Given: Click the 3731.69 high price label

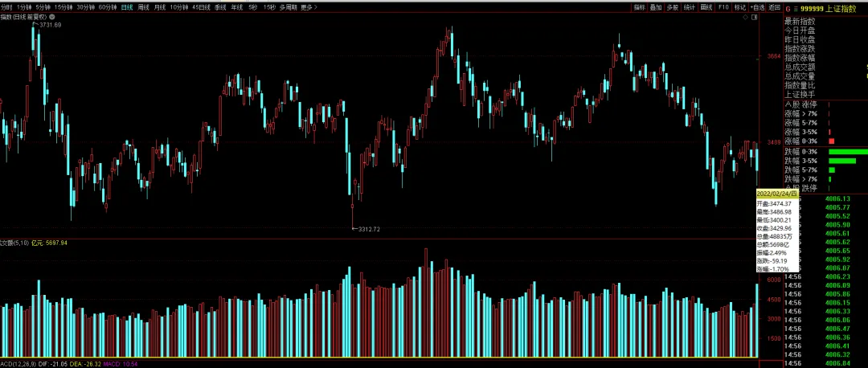Looking at the screenshot, I should (50, 25).
